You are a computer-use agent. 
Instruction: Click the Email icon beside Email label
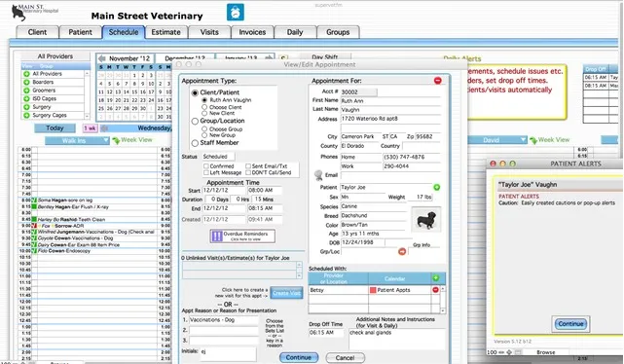pyautogui.click(x=318, y=174)
